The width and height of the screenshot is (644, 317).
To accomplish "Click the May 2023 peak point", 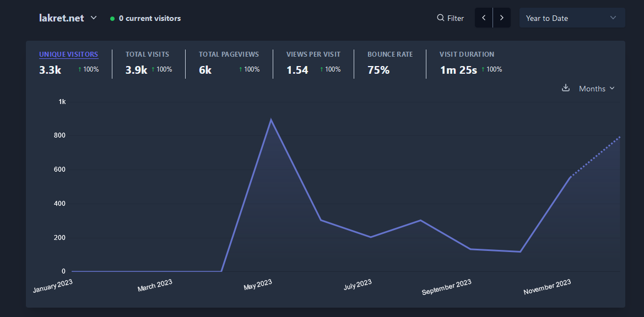I will tap(270, 119).
